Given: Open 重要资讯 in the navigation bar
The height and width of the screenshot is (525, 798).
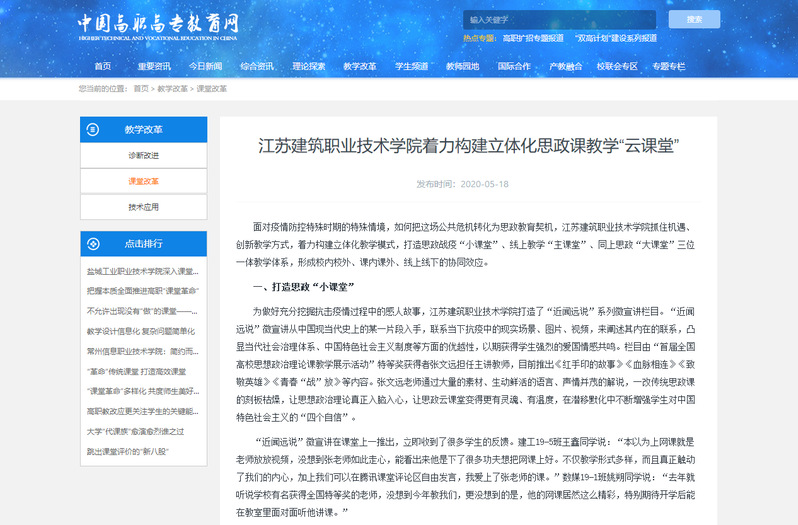Looking at the screenshot, I should click(154, 66).
